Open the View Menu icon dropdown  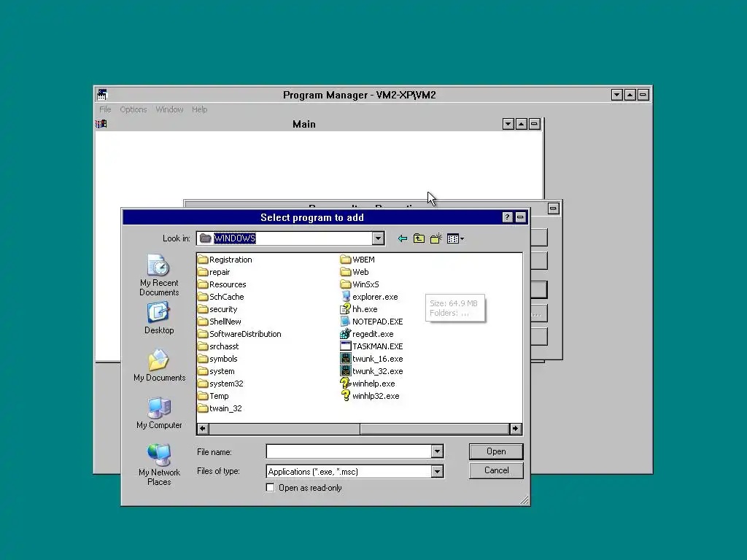tap(455, 238)
